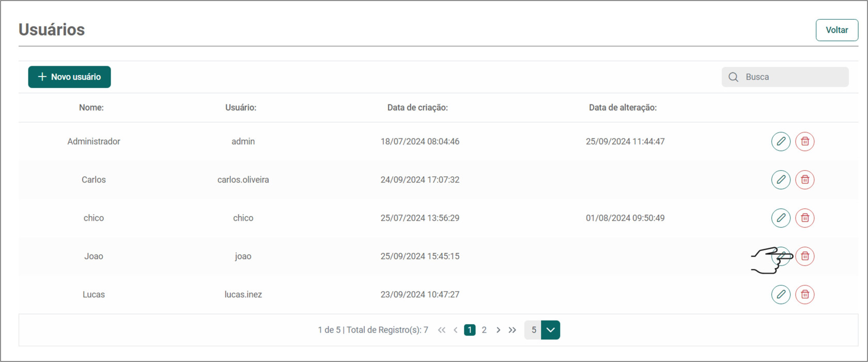
Task: Jump to the next page arrow
Action: [x=498, y=330]
